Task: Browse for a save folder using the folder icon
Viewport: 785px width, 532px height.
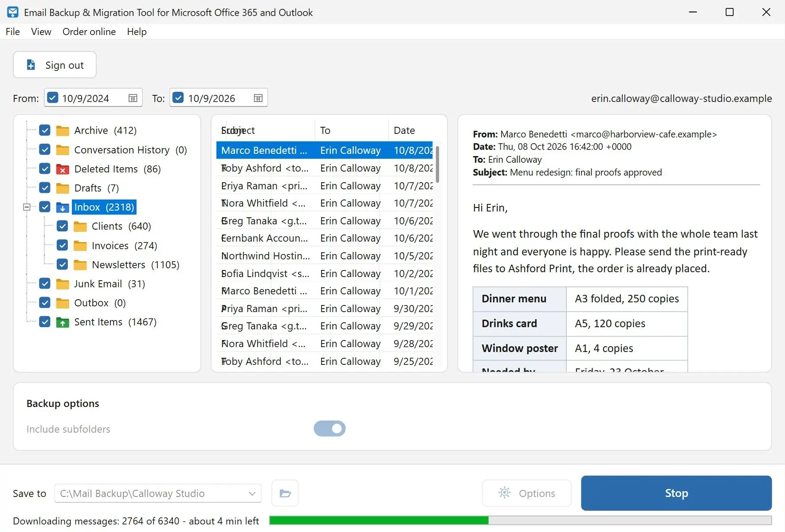Action: 285,493
